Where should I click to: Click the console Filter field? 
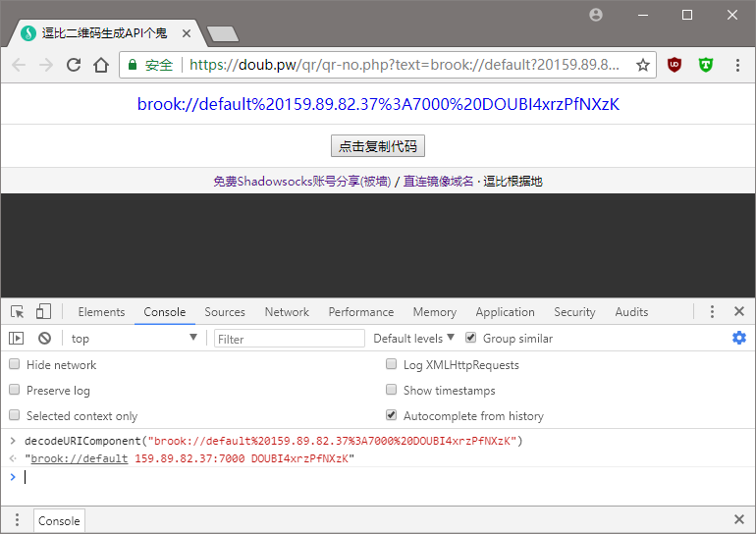click(290, 339)
